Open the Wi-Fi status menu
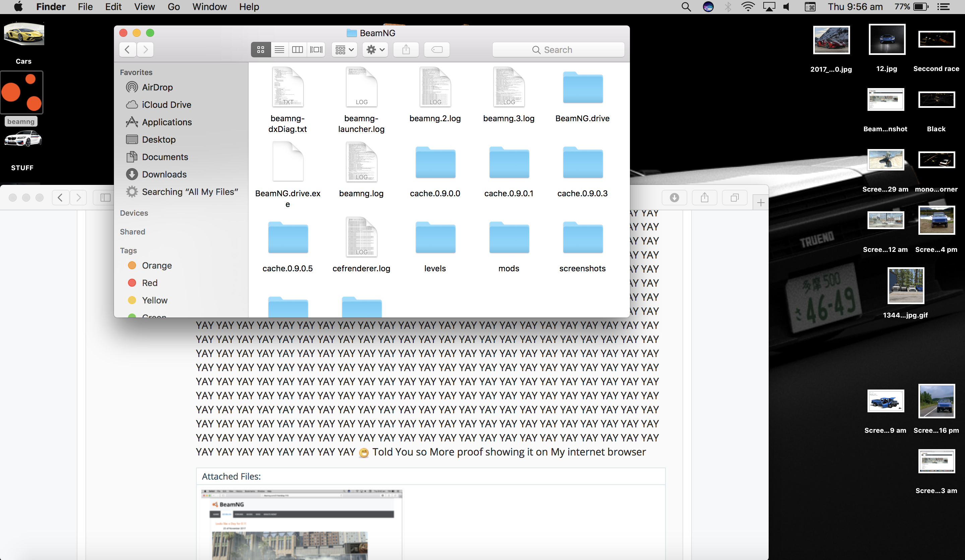The width and height of the screenshot is (965, 560). point(748,7)
